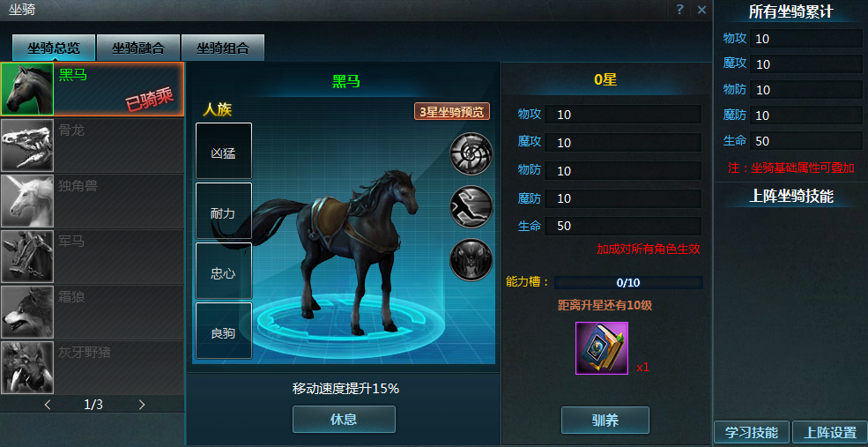Screen dimensions: 868x447
Task: Click the 学习技能 learn skill button
Action: tap(751, 433)
